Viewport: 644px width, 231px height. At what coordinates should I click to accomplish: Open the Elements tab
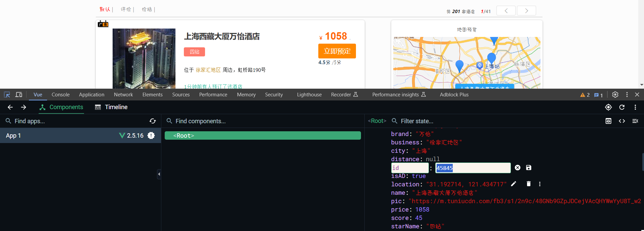pos(153,95)
